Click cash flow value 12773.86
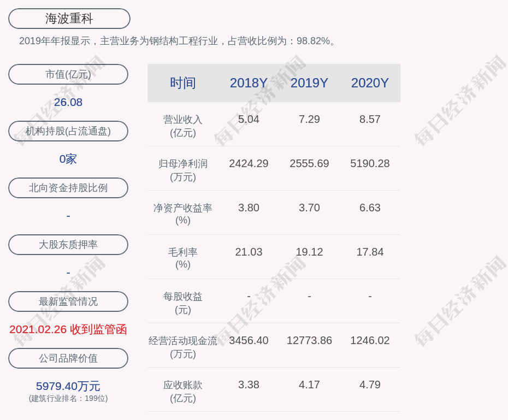The image size is (508, 420). coord(309,340)
